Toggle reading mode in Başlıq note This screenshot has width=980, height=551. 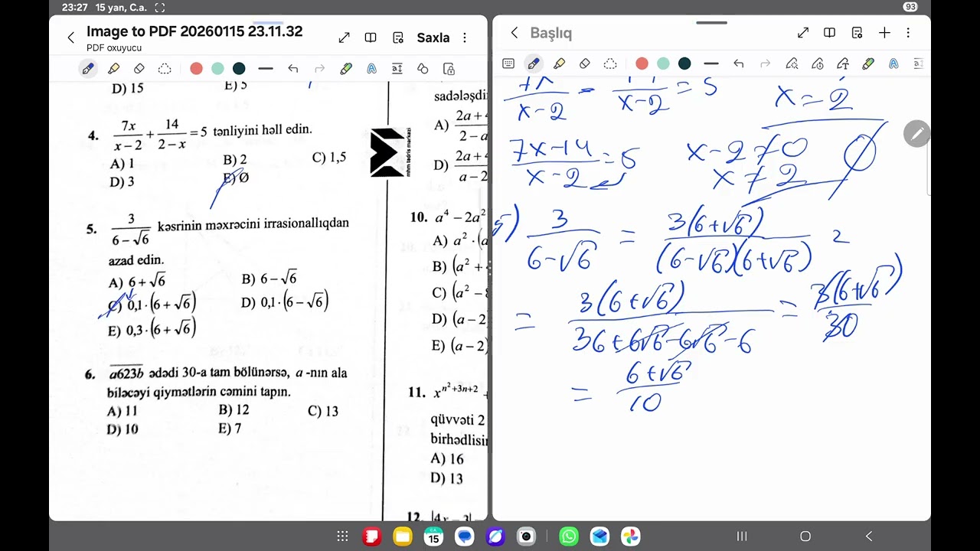tap(829, 33)
